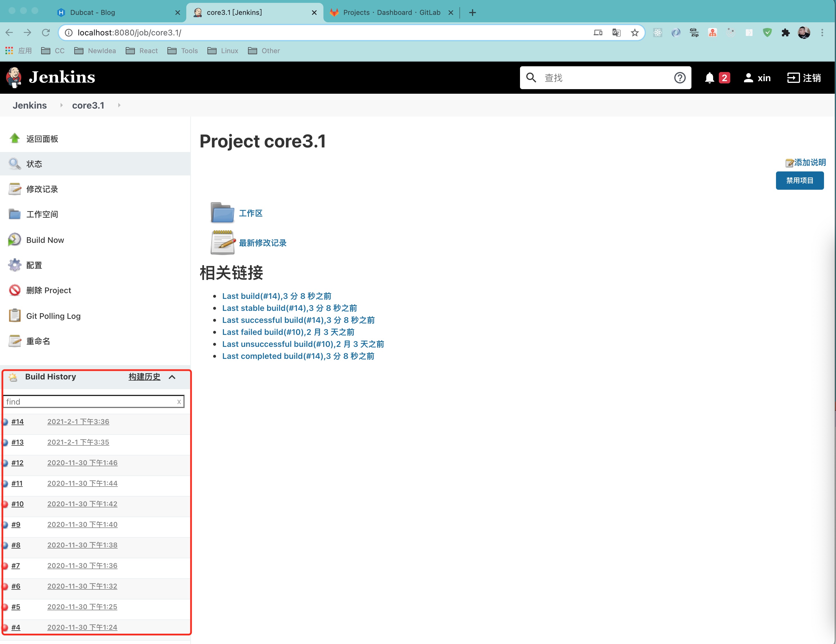836x644 pixels.
Task: Open the browser extensions puzzle icon
Action: click(785, 33)
